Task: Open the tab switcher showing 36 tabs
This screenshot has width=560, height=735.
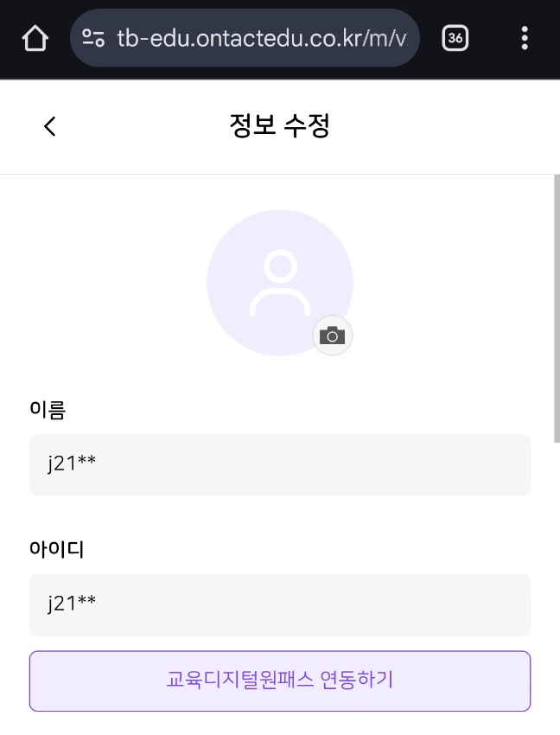Action: [455, 38]
